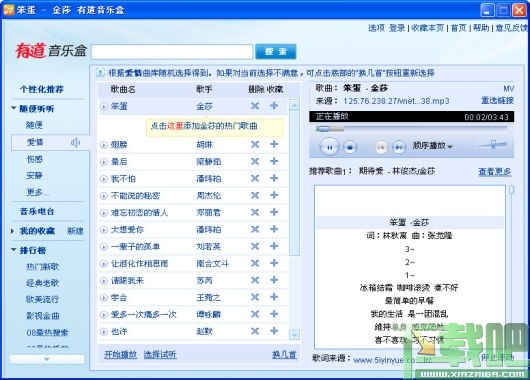Skip to the next track
The width and height of the screenshot is (530, 380).
(x=399, y=147)
